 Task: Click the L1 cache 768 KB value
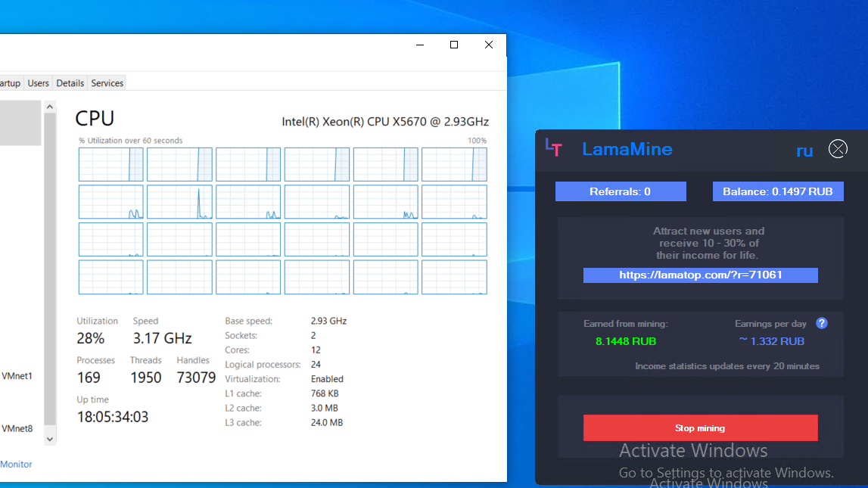pos(325,393)
